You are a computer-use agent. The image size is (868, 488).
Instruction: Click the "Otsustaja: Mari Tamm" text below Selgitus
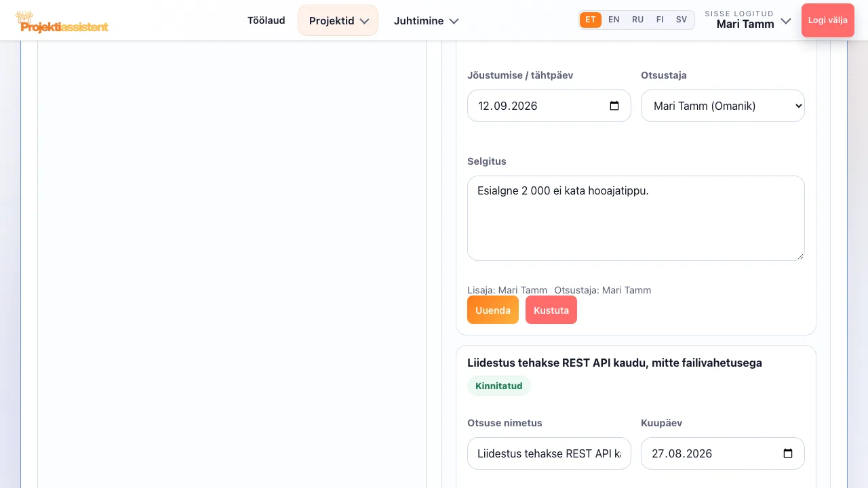click(x=603, y=290)
